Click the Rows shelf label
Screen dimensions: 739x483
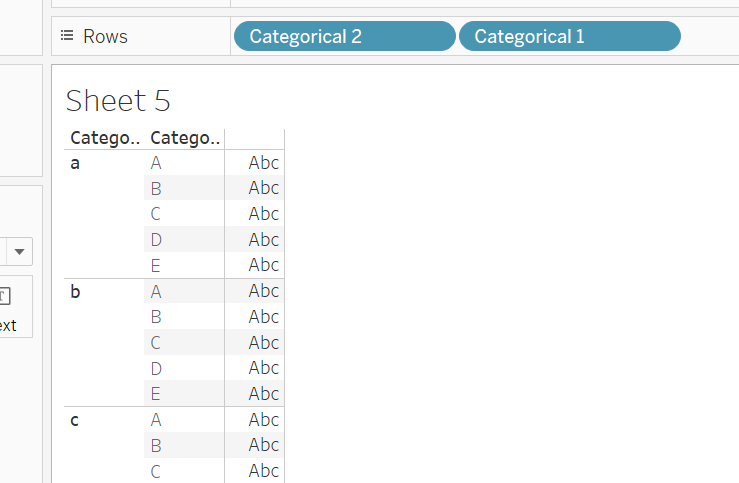coord(105,36)
